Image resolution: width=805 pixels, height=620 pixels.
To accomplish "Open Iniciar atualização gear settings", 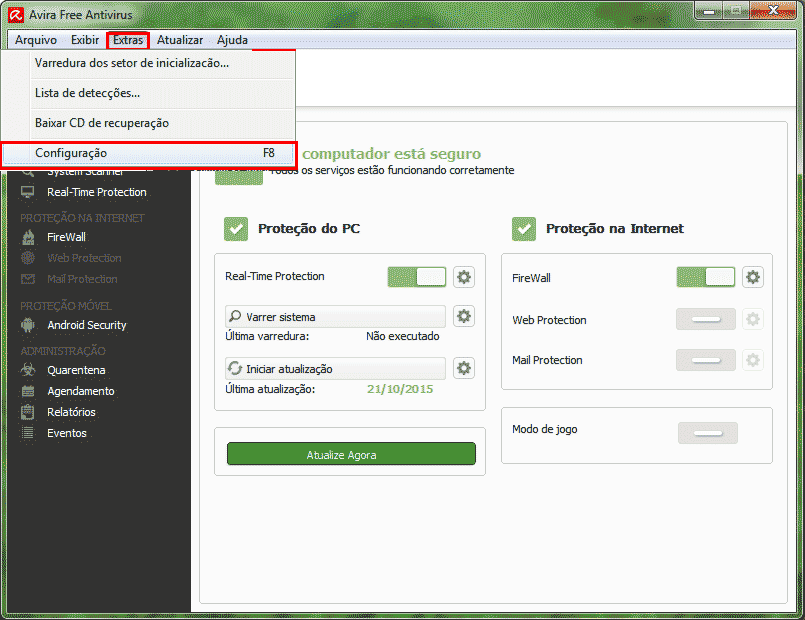I will 464,368.
